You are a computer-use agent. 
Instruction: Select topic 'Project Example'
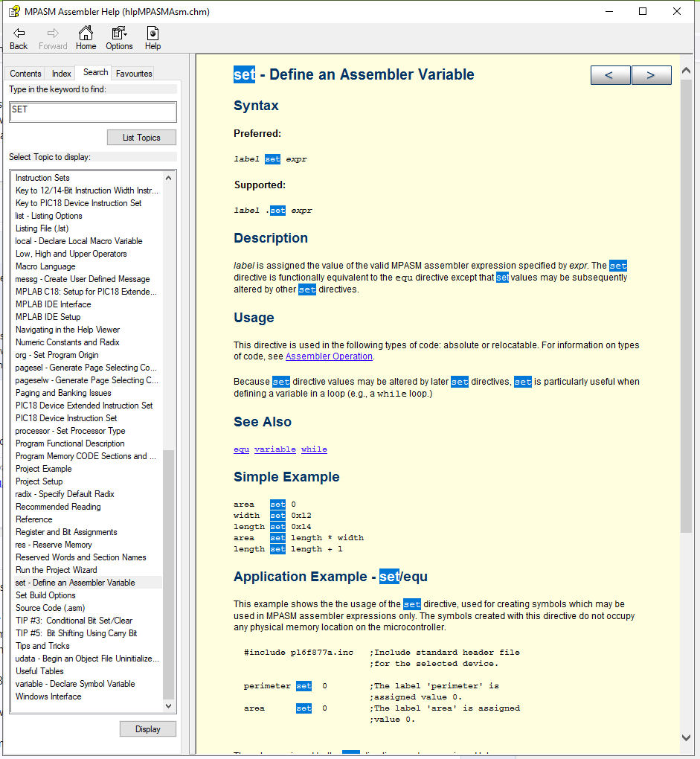click(x=44, y=469)
